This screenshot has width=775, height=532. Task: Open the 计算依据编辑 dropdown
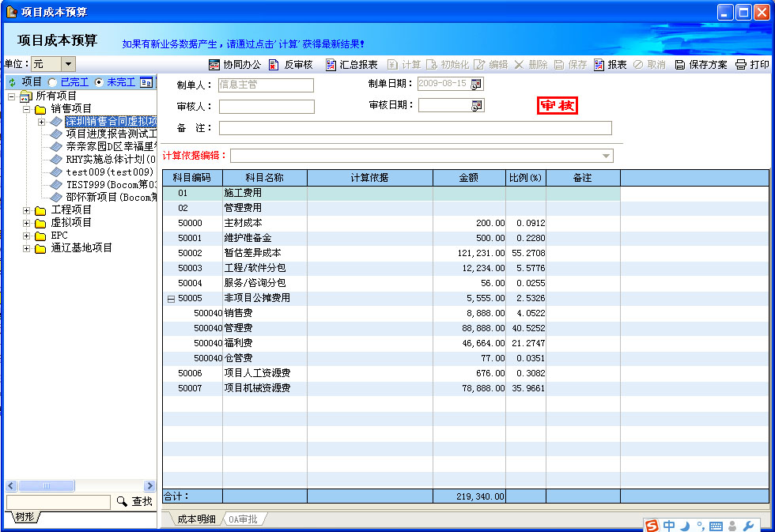(607, 156)
